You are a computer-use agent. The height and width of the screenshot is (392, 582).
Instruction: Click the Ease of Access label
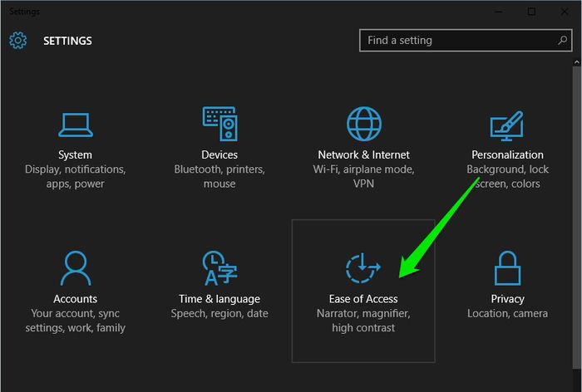coord(363,299)
